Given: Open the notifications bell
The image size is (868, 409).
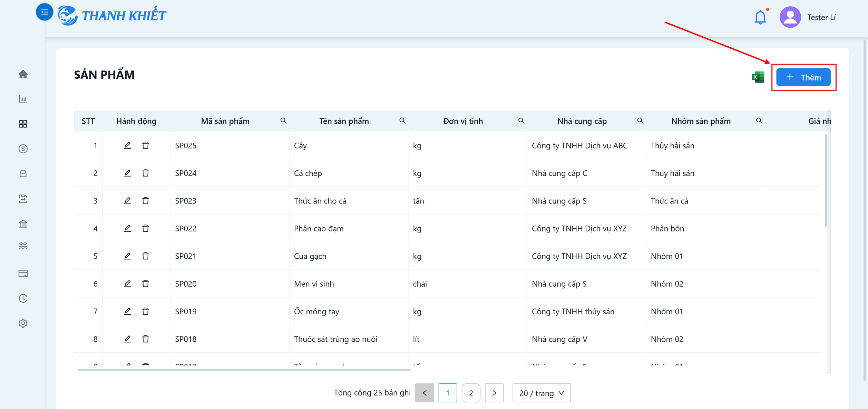Looking at the screenshot, I should pyautogui.click(x=760, y=17).
